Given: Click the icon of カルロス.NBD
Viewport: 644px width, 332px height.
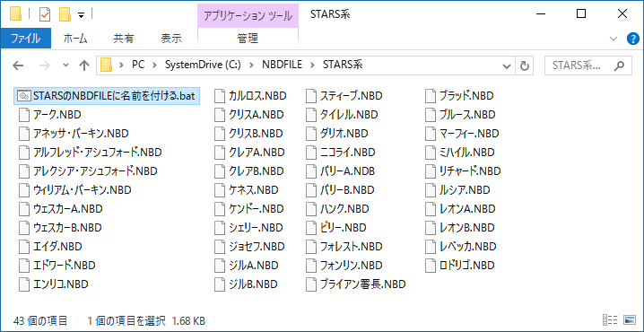Looking at the screenshot, I should [x=221, y=96].
